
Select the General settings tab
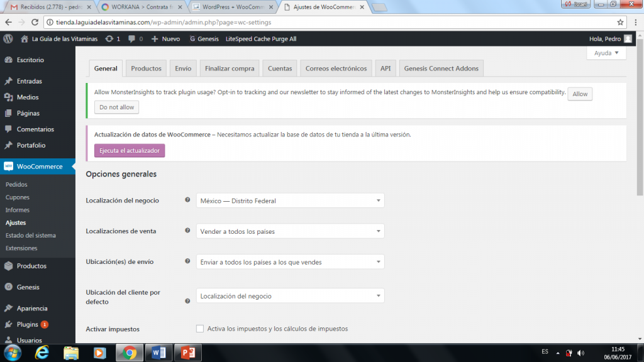[x=106, y=69]
